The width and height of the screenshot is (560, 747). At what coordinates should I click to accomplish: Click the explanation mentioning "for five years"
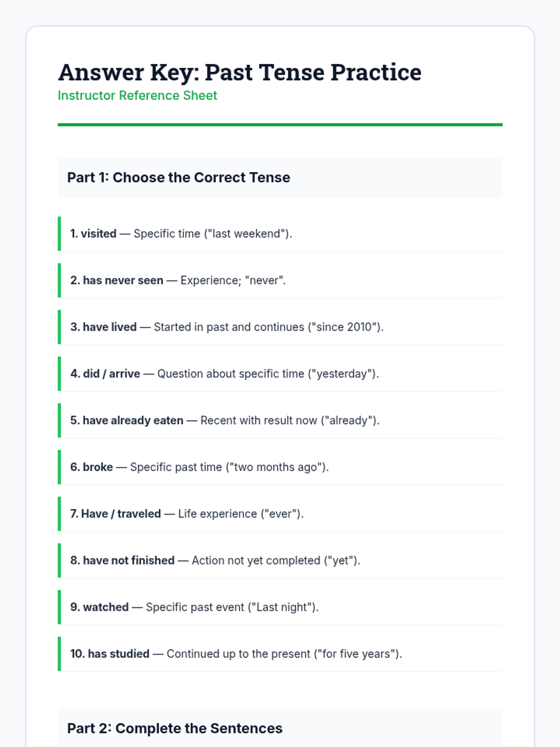tap(284, 654)
